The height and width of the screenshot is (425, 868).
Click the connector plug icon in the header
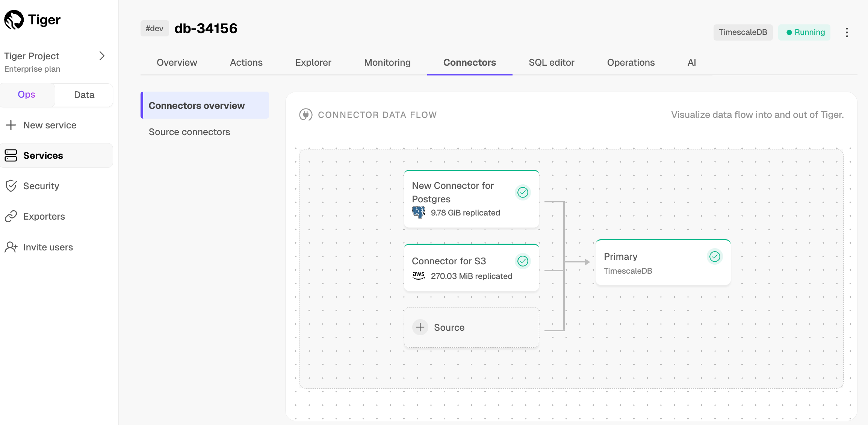coord(305,115)
